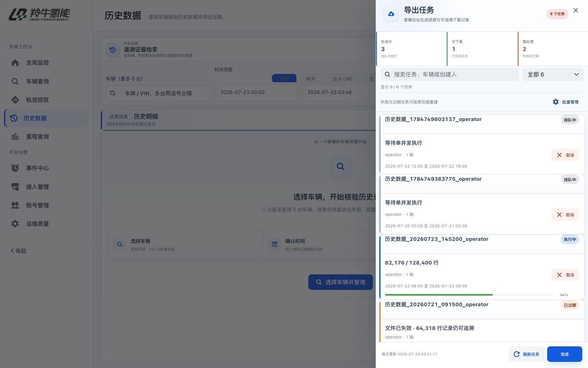Select the 昨天 time range tab

point(311,79)
